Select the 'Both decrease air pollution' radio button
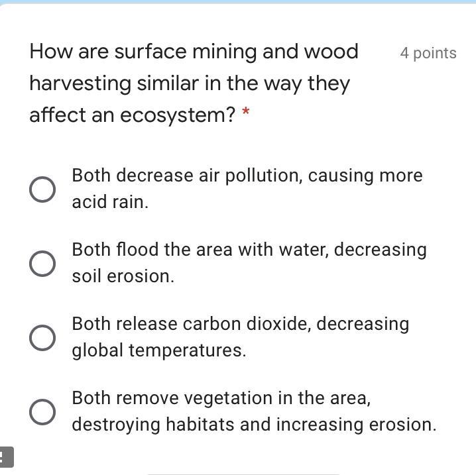476x475 pixels. pyautogui.click(x=42, y=189)
